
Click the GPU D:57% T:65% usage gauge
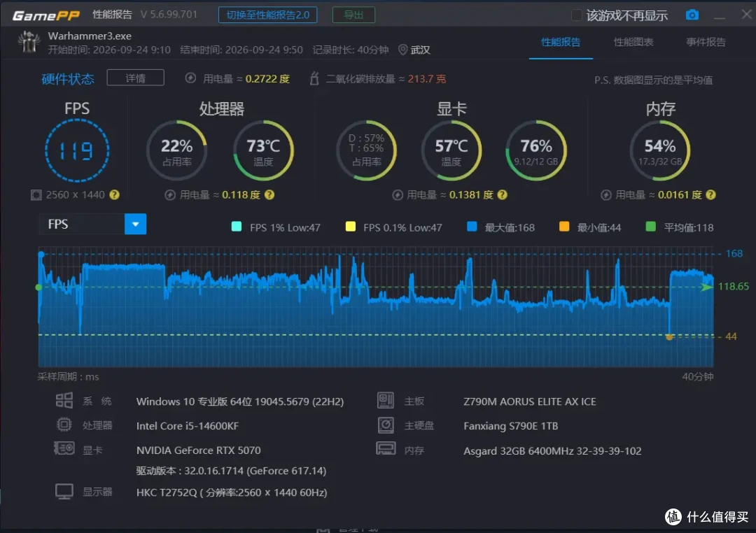366,150
